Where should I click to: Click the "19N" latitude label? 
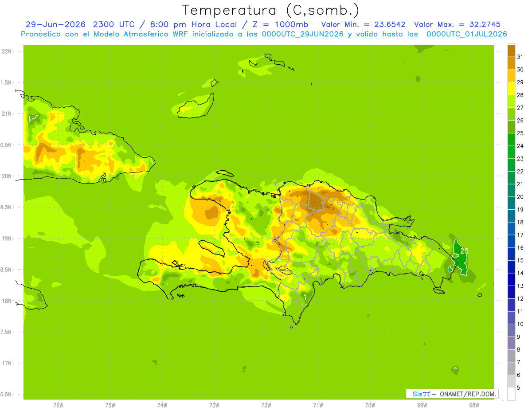[x=7, y=239]
